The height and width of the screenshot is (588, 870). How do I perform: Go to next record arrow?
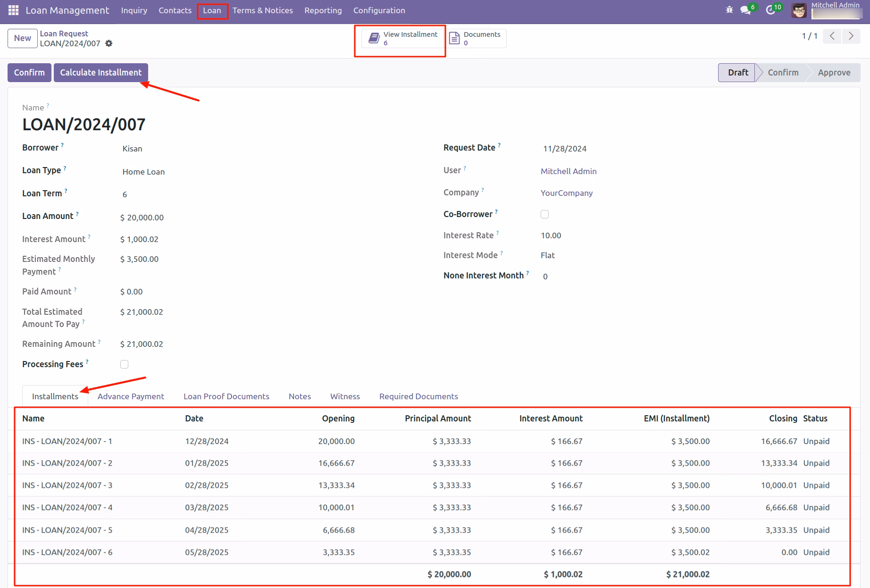851,36
